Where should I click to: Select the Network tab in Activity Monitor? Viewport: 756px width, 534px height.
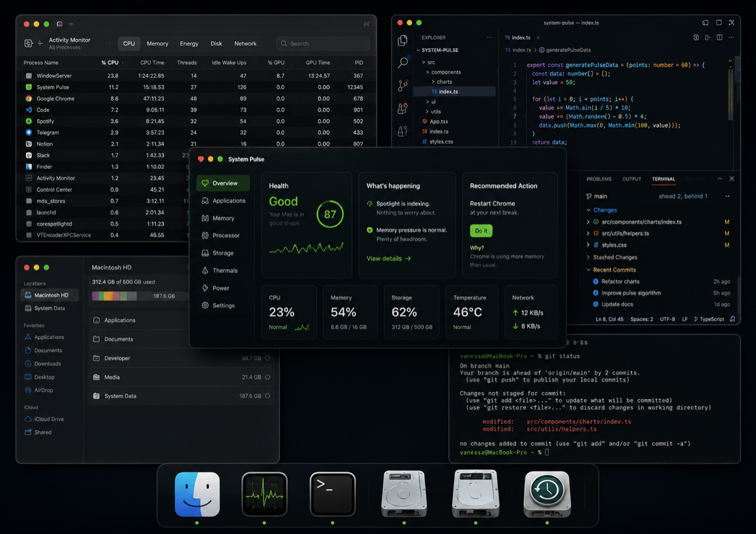(245, 44)
